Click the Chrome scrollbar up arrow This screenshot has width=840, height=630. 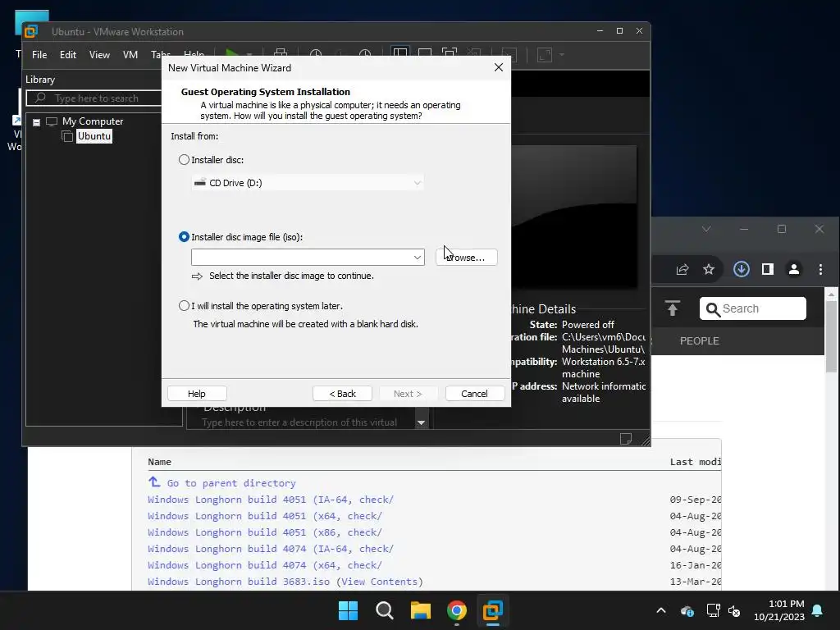(831, 294)
